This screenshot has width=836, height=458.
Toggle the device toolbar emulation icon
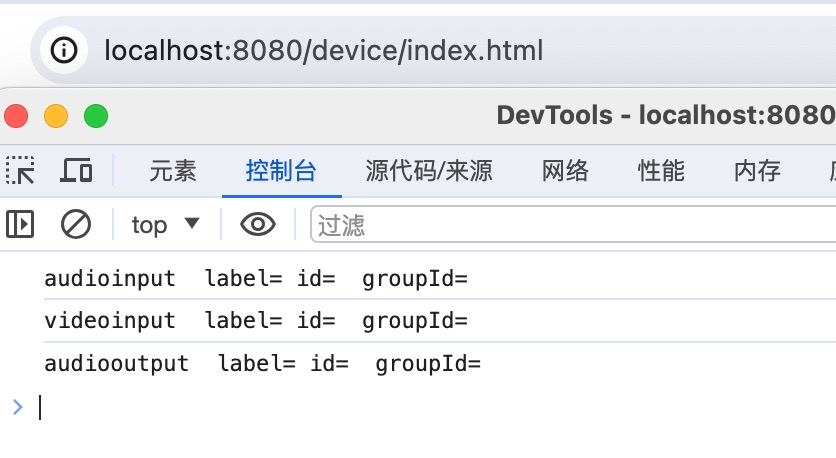tap(76, 171)
